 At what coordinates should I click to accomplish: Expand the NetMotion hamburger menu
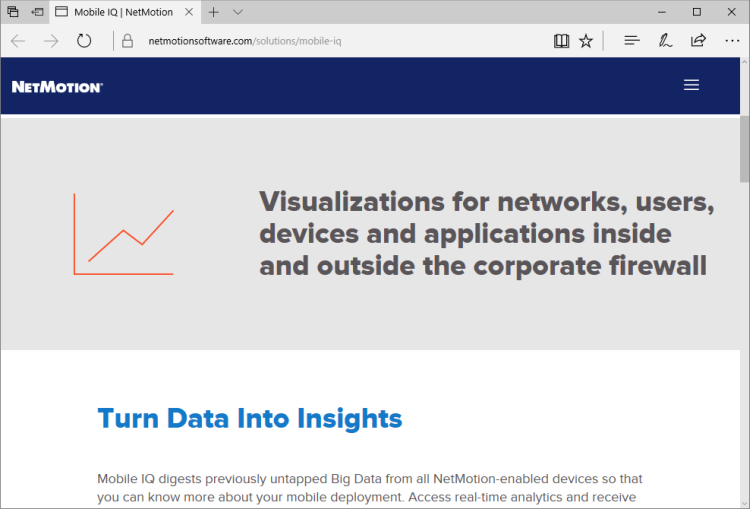click(x=691, y=85)
